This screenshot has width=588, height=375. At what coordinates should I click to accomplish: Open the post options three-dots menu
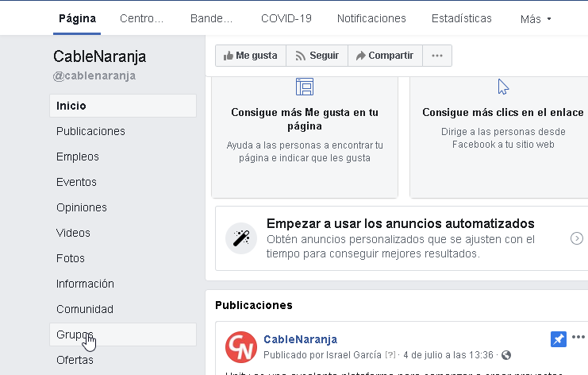click(x=578, y=337)
